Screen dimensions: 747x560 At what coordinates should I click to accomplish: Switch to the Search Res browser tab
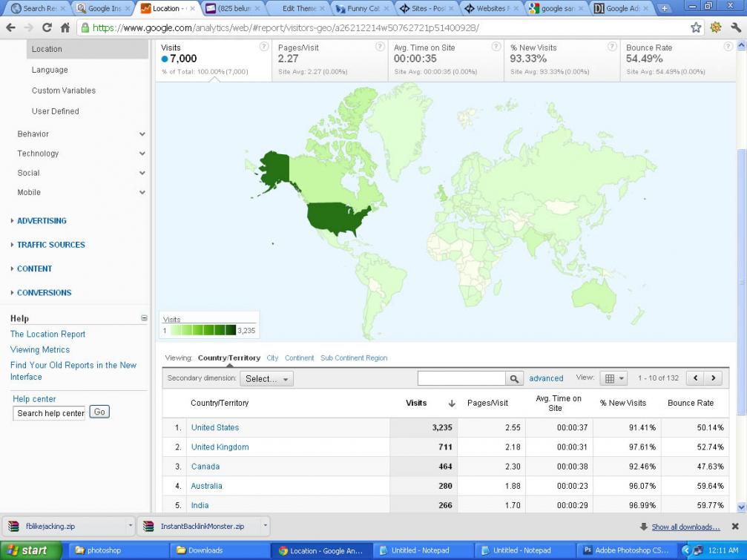(37, 9)
